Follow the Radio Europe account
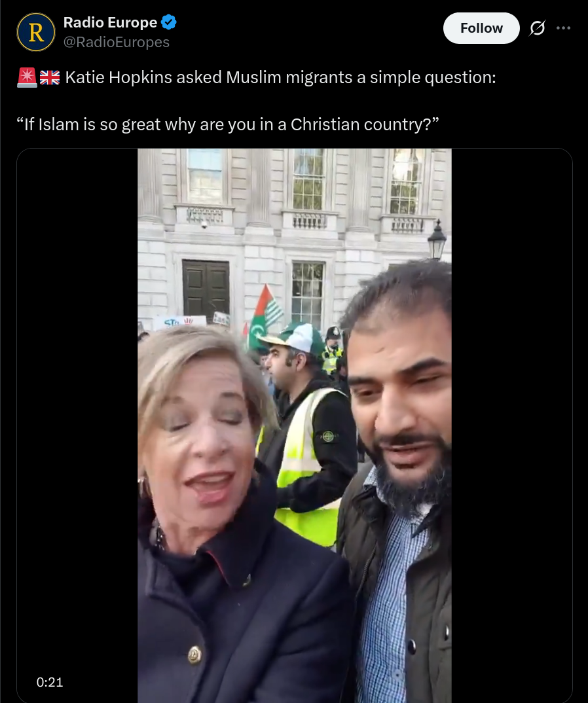The width and height of the screenshot is (588, 703). pyautogui.click(x=481, y=27)
